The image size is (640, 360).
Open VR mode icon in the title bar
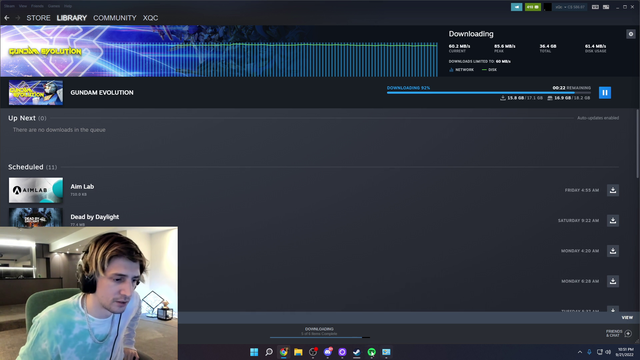[x=595, y=7]
